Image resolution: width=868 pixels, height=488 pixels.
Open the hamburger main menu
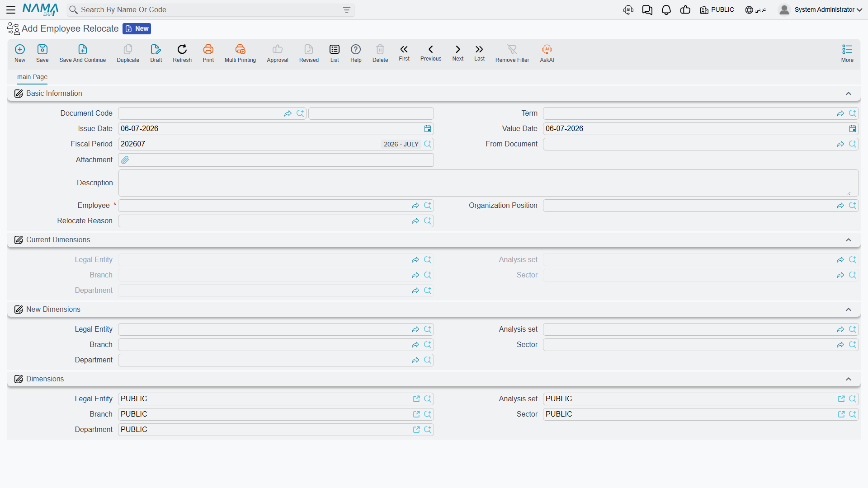11,9
